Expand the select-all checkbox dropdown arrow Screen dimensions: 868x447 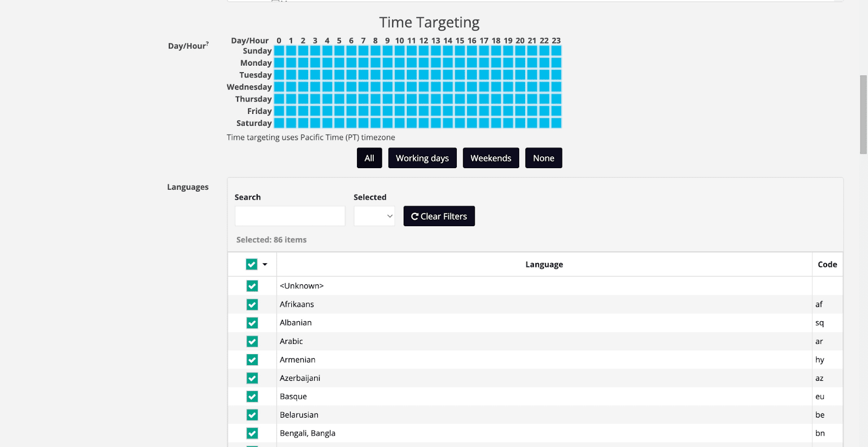[265, 265]
